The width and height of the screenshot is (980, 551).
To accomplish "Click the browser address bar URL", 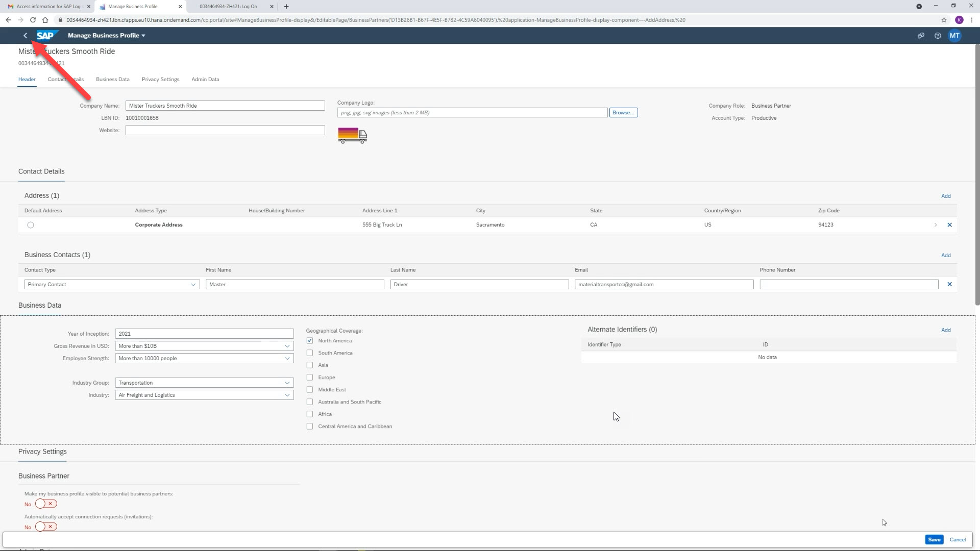I will (x=376, y=20).
